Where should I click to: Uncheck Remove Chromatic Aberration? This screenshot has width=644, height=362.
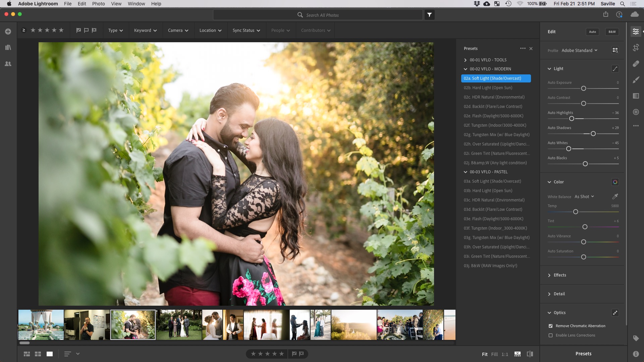point(550,326)
